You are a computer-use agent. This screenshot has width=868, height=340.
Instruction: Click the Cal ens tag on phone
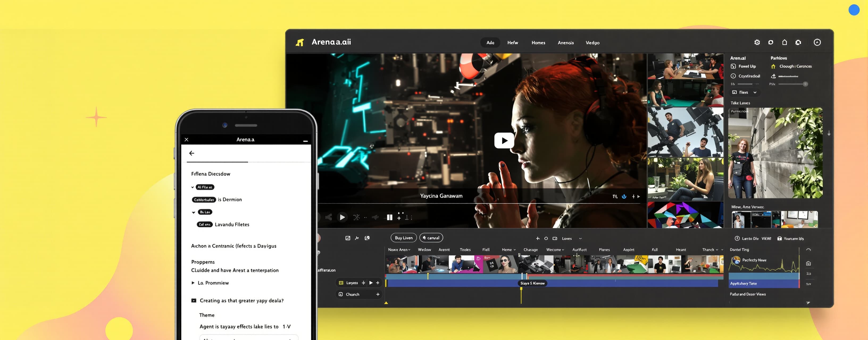[205, 224]
